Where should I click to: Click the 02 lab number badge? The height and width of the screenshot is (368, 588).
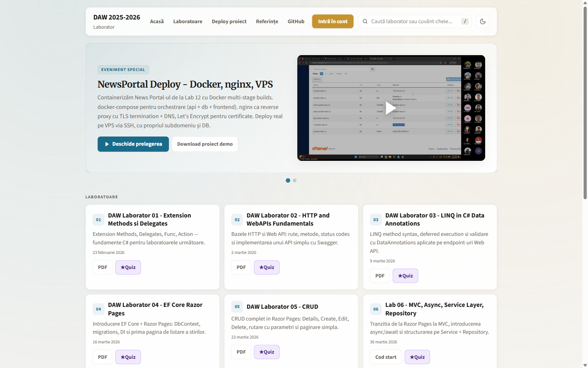(237, 220)
